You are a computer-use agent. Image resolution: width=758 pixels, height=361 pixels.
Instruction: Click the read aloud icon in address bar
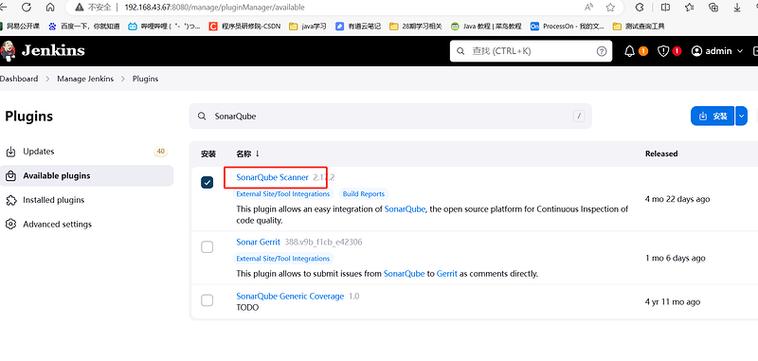589,7
